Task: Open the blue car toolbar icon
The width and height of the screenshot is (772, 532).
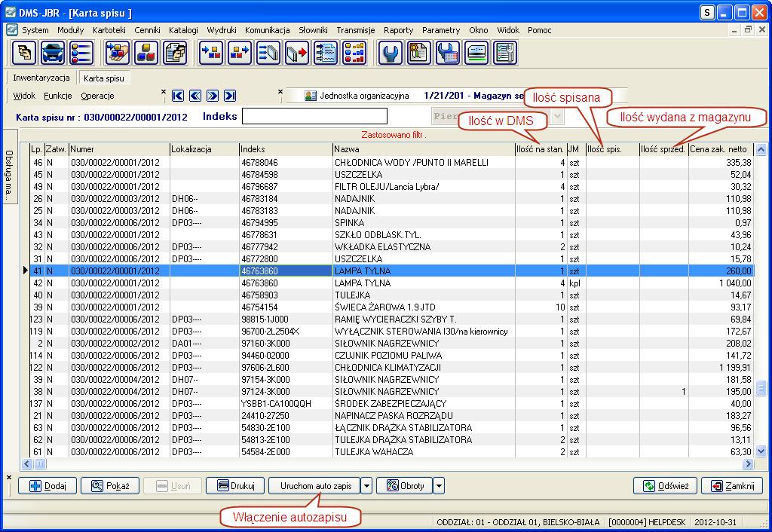Action: [x=53, y=53]
